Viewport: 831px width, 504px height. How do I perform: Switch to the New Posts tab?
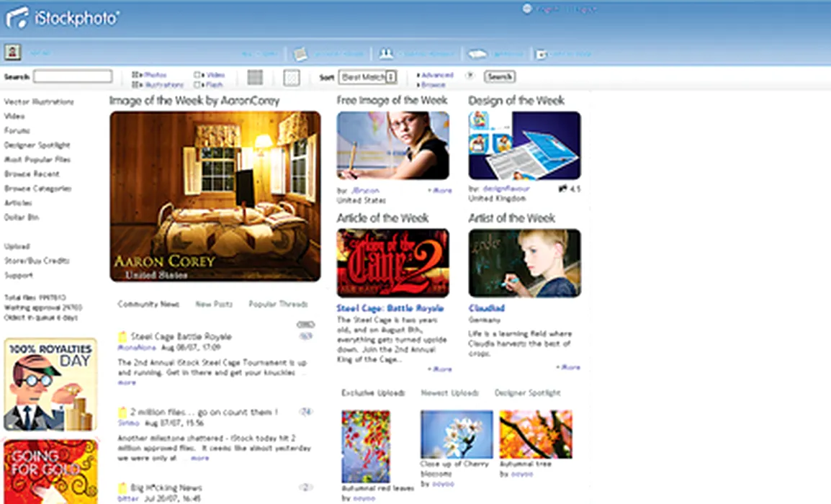click(x=214, y=304)
